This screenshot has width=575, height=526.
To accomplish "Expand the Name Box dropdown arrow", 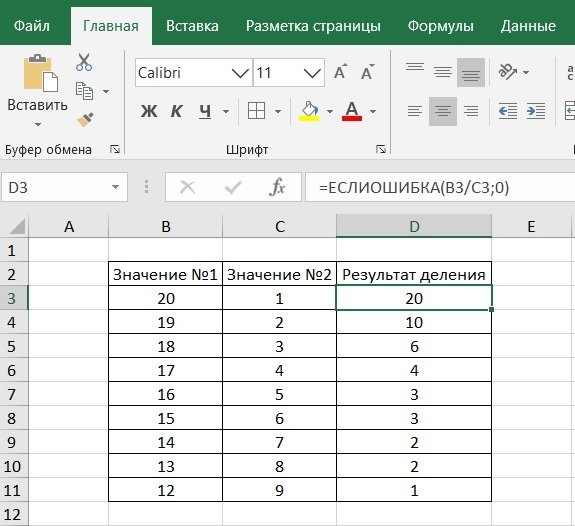I will pos(116,187).
